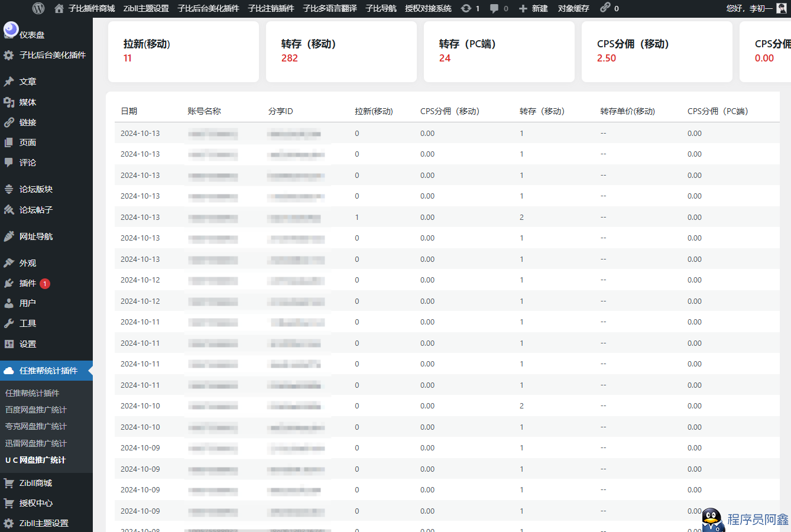Image resolution: width=791 pixels, height=532 pixels.
Task: Click the 账号名称 column header
Action: click(x=204, y=111)
